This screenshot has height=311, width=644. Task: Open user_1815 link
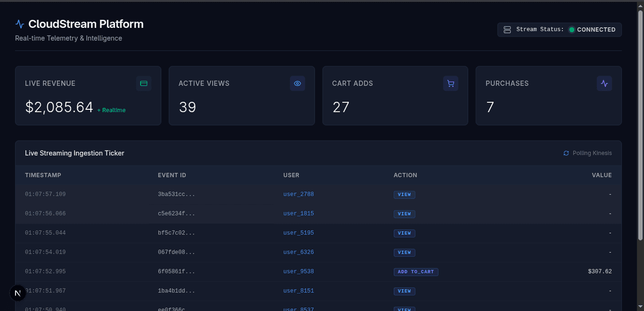tap(298, 213)
